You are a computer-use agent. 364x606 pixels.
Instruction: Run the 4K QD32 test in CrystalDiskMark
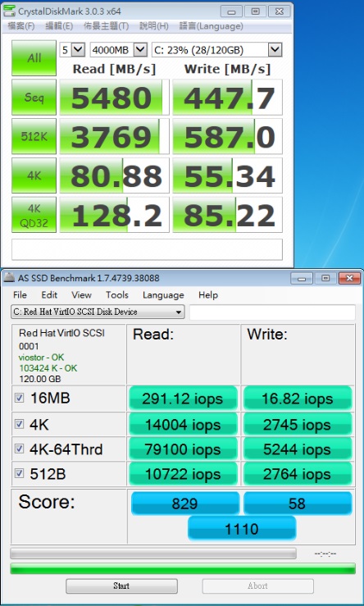point(34,215)
